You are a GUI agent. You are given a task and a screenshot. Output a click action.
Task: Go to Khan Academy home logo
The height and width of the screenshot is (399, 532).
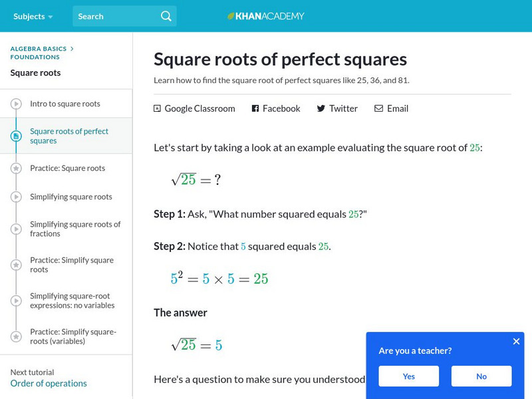point(265,16)
